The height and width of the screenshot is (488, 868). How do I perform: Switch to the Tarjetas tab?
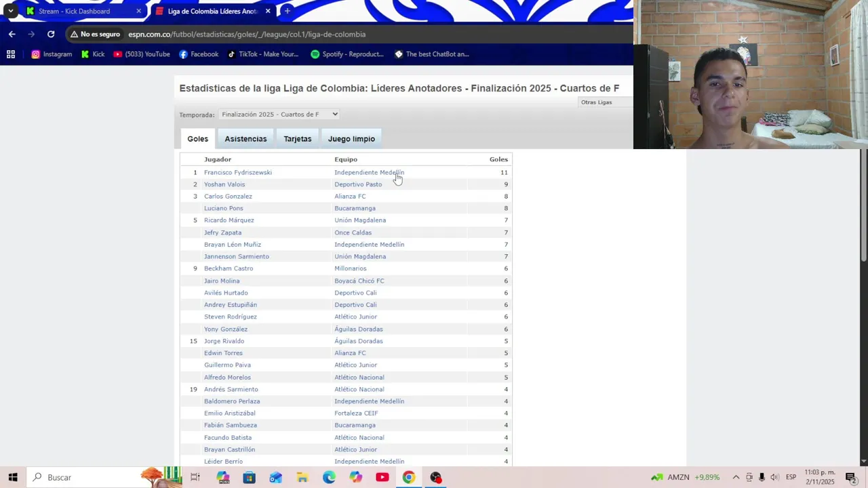click(298, 139)
